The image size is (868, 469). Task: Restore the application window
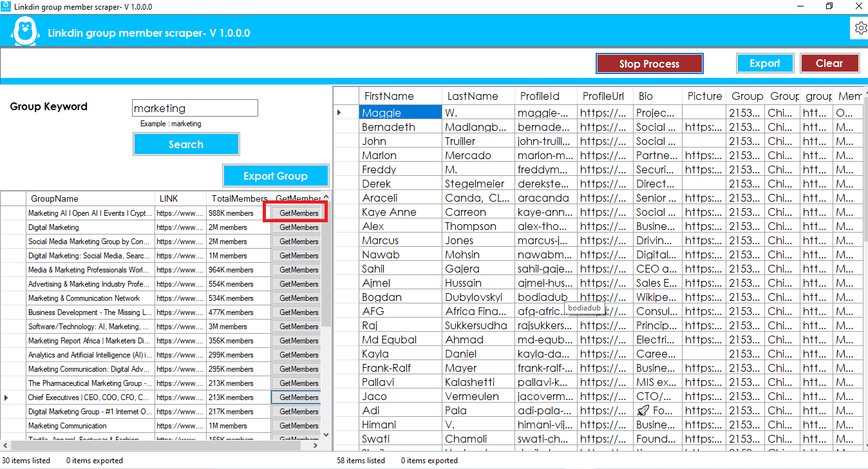829,6
